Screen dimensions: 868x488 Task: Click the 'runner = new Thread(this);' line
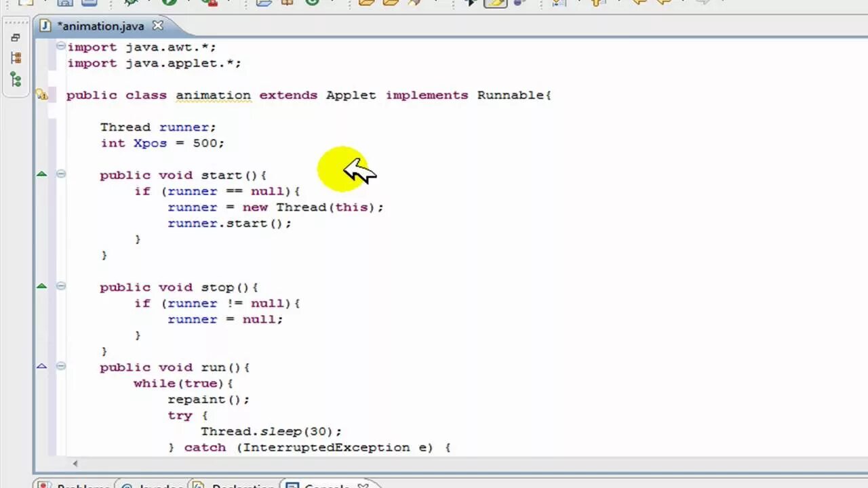click(275, 207)
